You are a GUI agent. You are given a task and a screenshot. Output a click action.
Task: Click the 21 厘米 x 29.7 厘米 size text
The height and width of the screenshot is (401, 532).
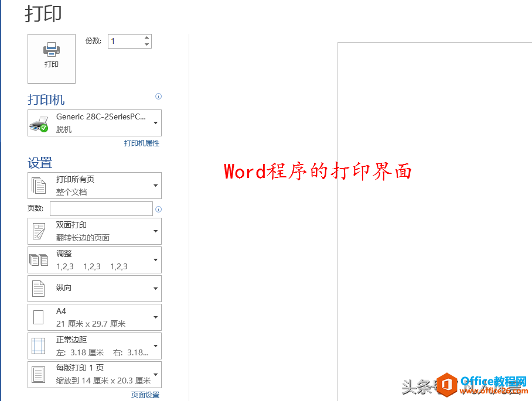point(91,324)
